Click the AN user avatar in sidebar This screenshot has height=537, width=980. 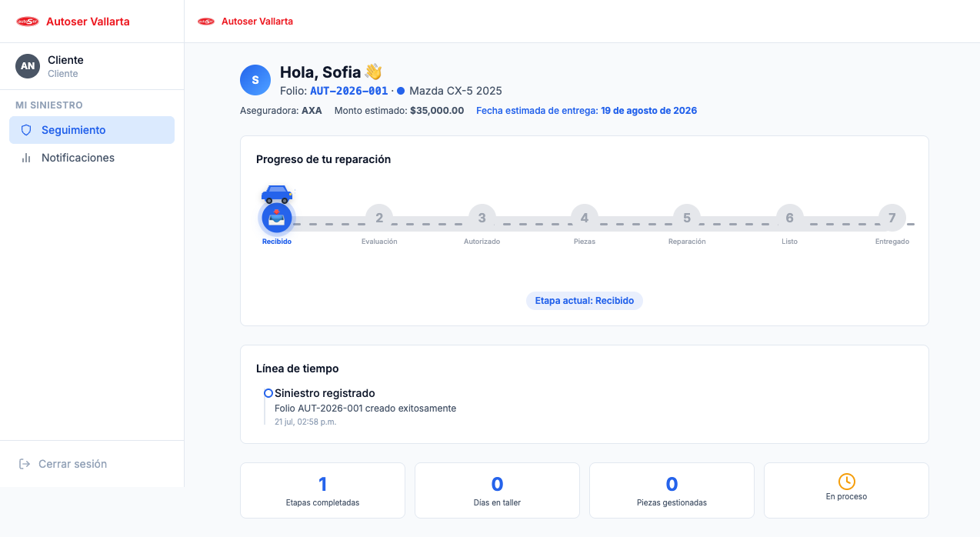pos(28,66)
